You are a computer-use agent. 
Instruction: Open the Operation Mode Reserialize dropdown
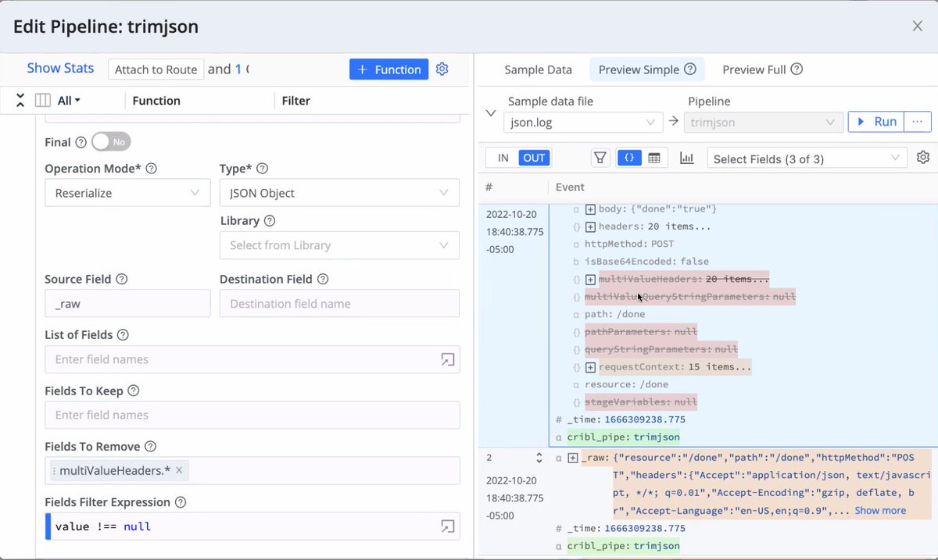(x=127, y=193)
